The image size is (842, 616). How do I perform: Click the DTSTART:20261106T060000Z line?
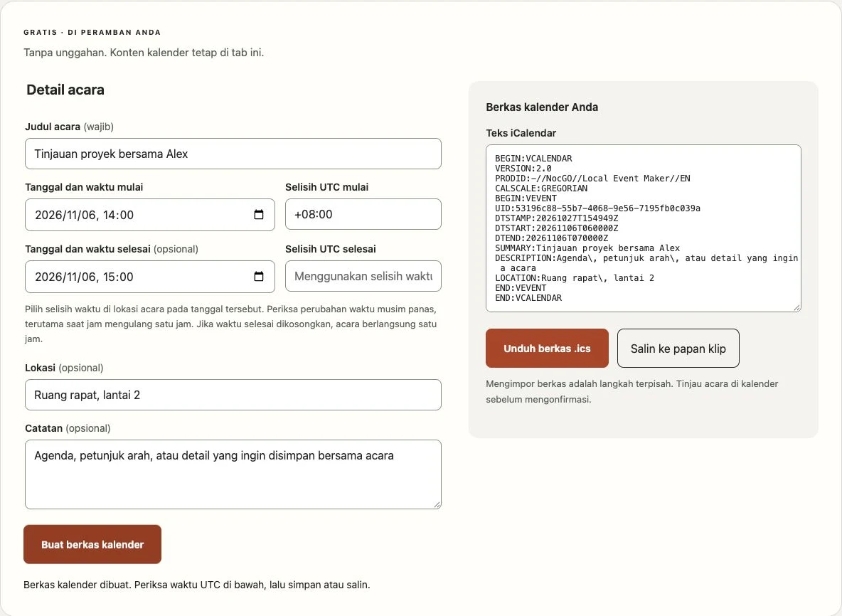pos(556,228)
